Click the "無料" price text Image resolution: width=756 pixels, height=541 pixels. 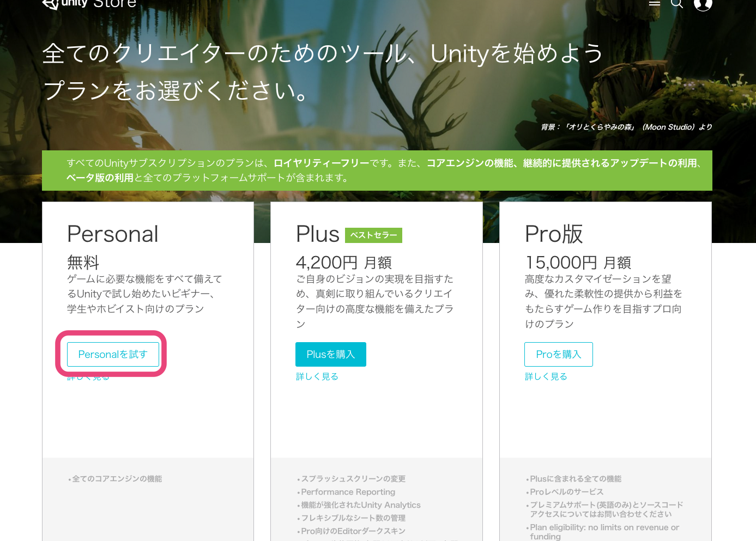[83, 263]
